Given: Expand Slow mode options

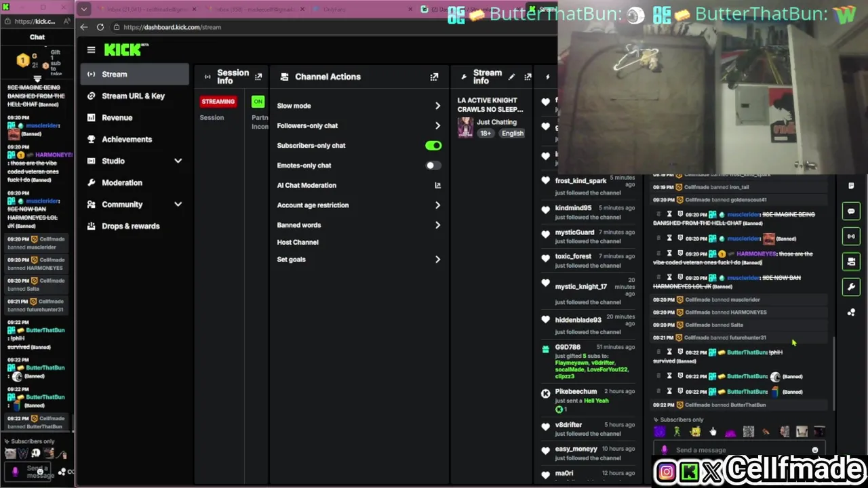Looking at the screenshot, I should click(437, 106).
